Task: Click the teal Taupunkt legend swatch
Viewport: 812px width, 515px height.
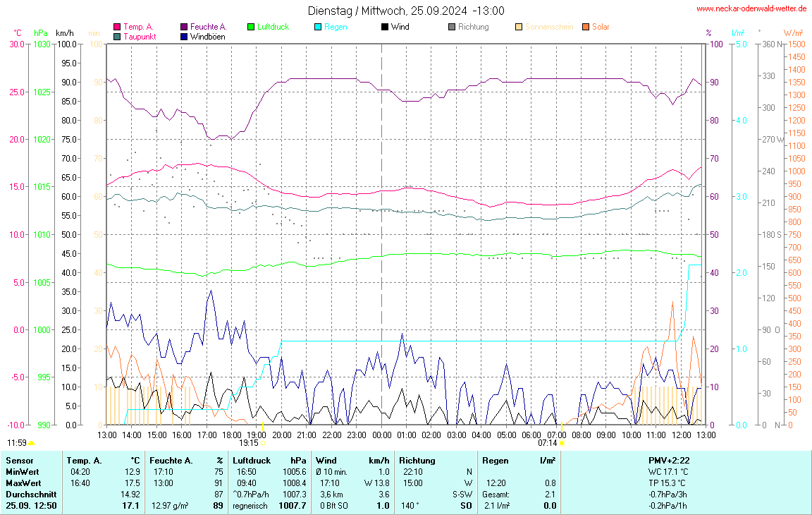Action: click(117, 37)
